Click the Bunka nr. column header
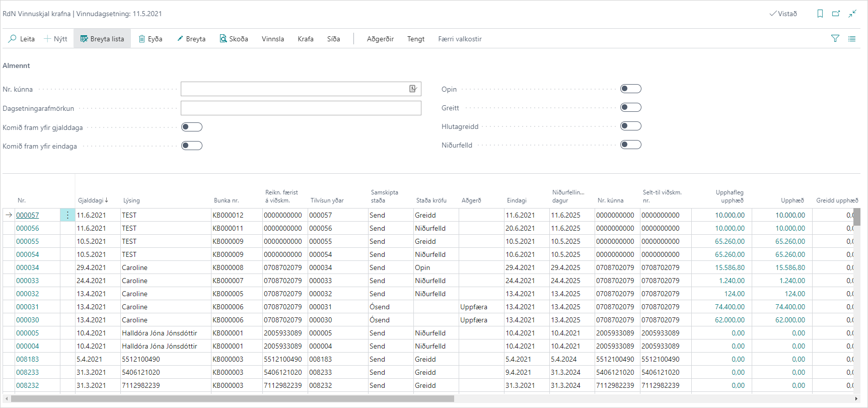Viewport: 868px width, 408px height. (x=226, y=200)
